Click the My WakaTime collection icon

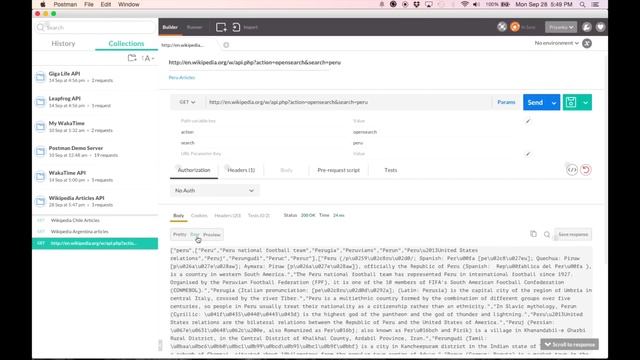coord(40,127)
